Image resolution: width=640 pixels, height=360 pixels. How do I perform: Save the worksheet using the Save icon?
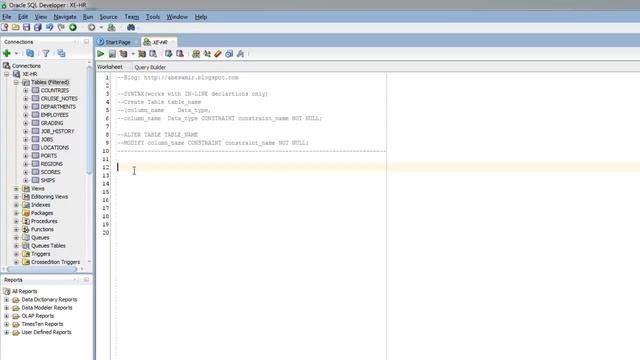[x=27, y=27]
